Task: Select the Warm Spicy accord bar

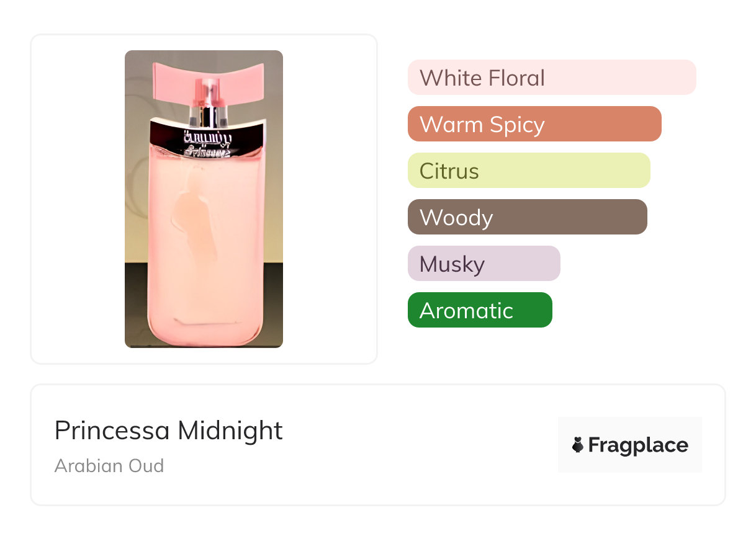Action: click(x=534, y=124)
